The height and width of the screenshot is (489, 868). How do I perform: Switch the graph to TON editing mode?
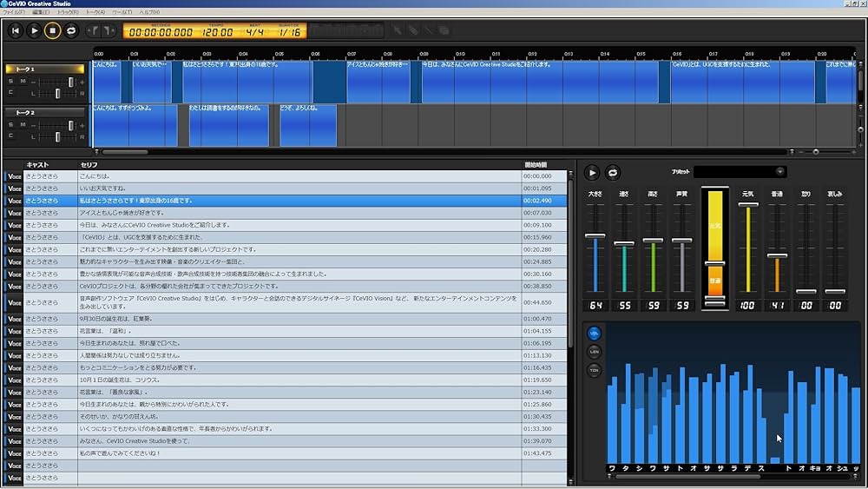point(595,370)
